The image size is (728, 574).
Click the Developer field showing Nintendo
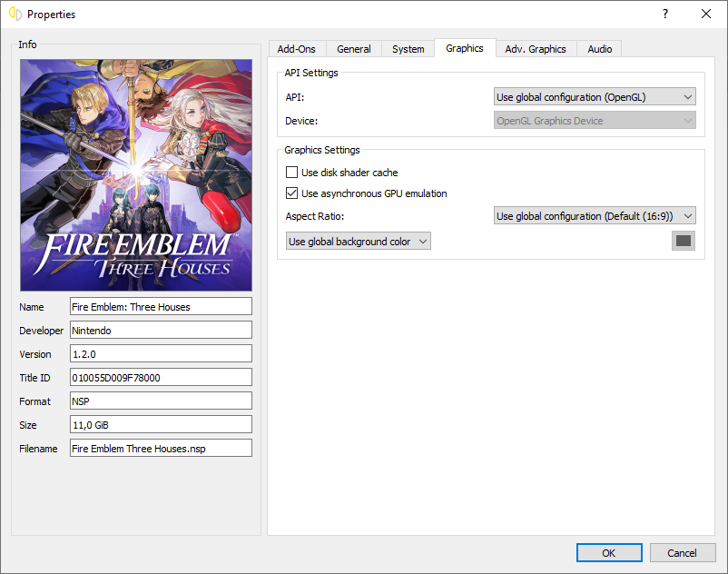point(161,331)
